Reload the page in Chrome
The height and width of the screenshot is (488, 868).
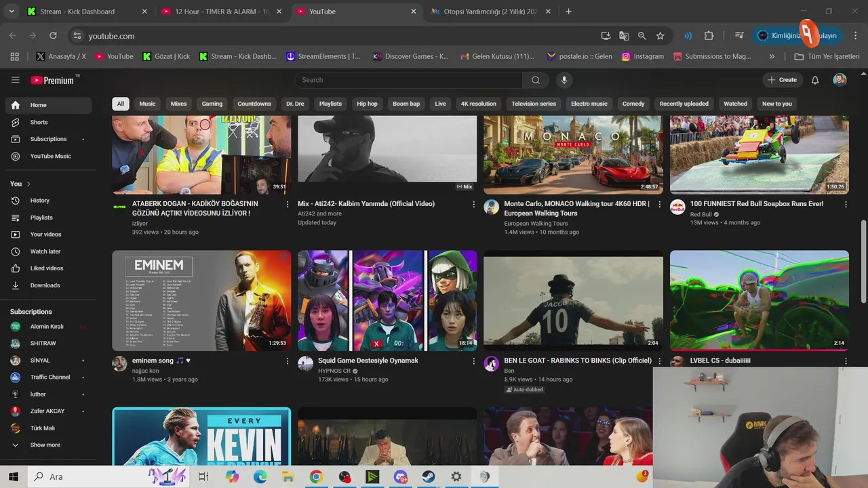tap(53, 35)
